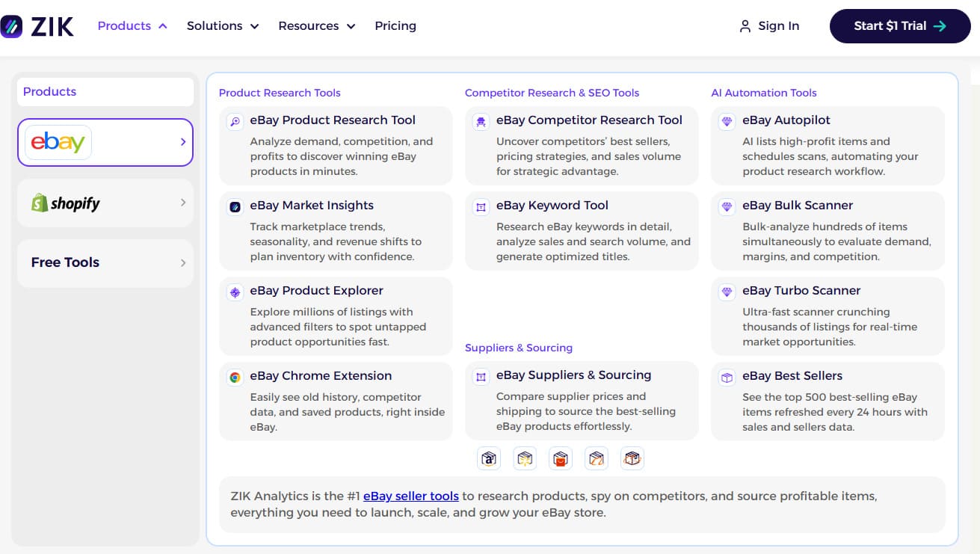This screenshot has width=980, height=554.
Task: Click Sign In
Action: click(769, 26)
